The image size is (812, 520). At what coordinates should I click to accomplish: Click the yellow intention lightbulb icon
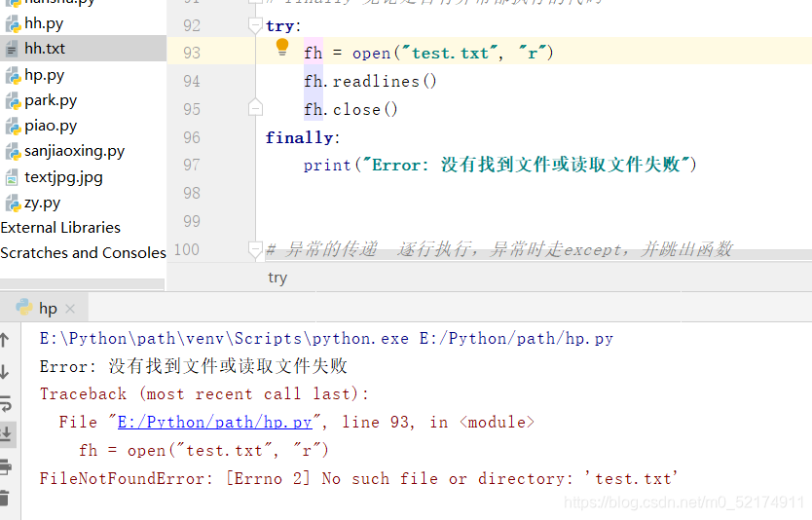282,47
